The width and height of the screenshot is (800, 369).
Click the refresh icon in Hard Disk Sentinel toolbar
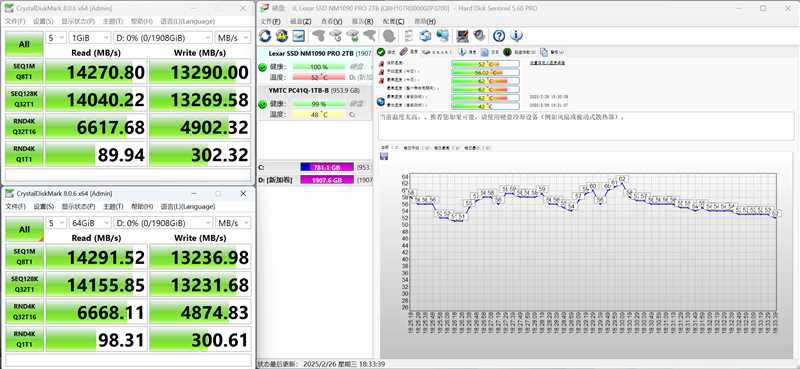tap(265, 36)
